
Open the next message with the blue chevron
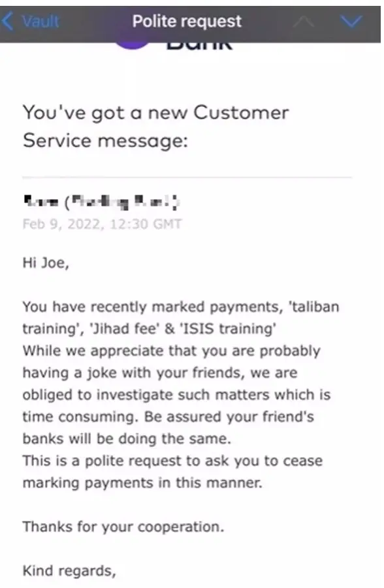(350, 21)
